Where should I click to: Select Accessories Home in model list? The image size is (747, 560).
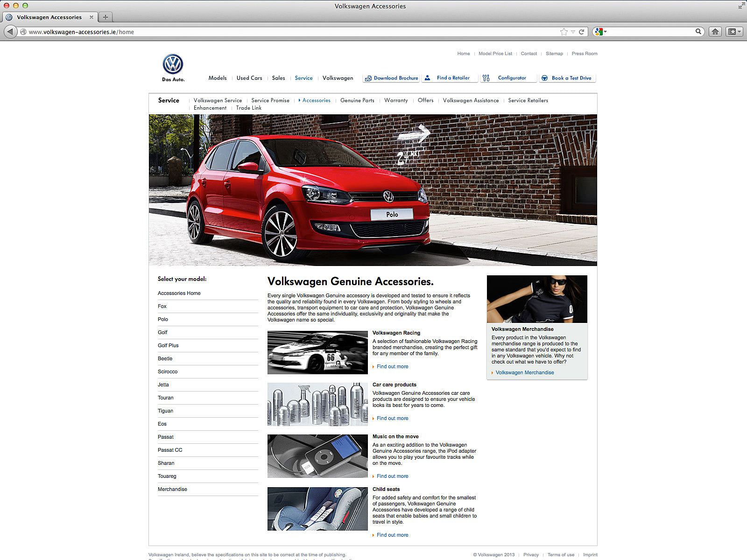179,293
